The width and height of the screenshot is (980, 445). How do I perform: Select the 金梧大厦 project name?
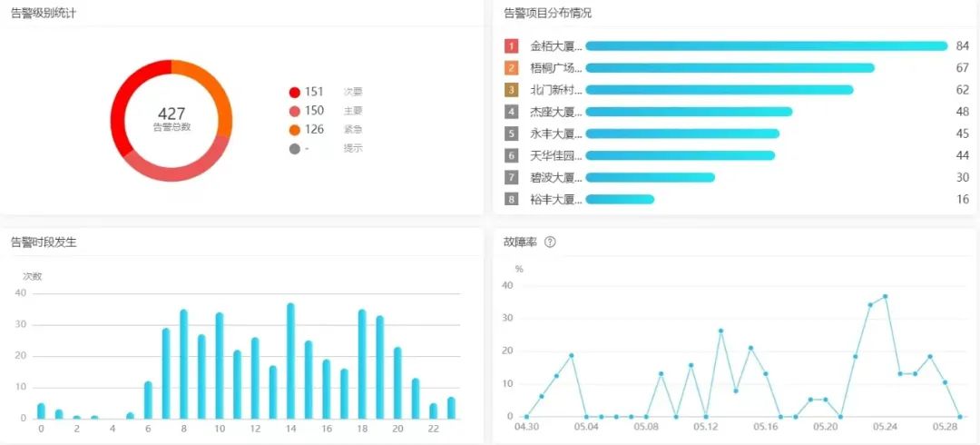tap(555, 46)
